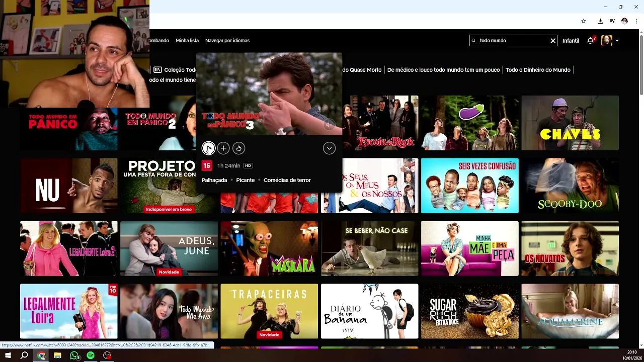
Task: Open Os Novatos thumbnail
Action: coord(570,248)
